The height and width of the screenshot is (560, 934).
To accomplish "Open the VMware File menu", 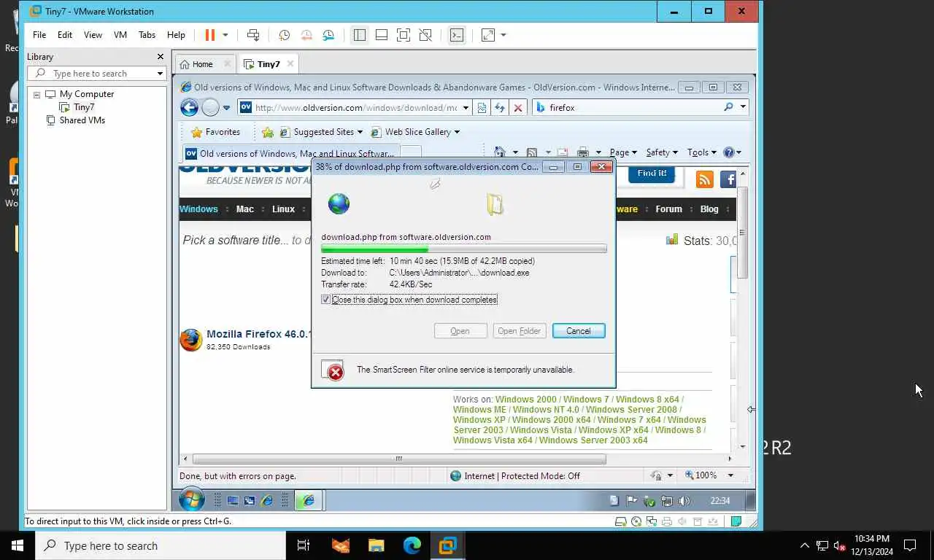I will (x=39, y=35).
